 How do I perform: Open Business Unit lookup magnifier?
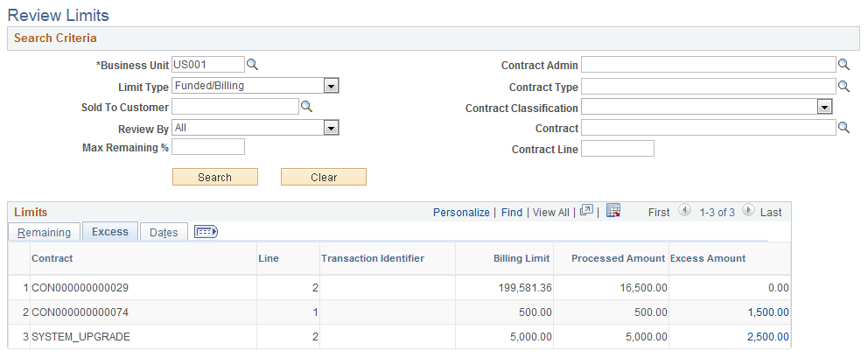pyautogui.click(x=252, y=65)
